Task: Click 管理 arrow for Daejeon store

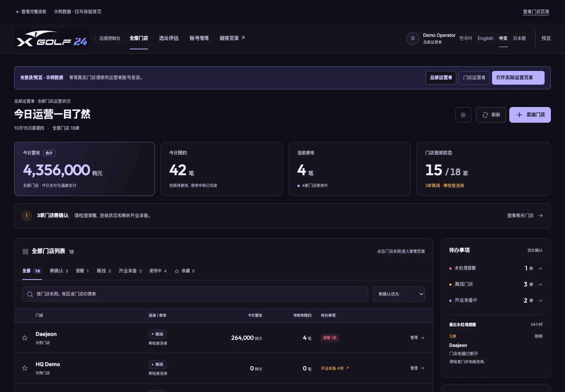Action: tap(417, 338)
